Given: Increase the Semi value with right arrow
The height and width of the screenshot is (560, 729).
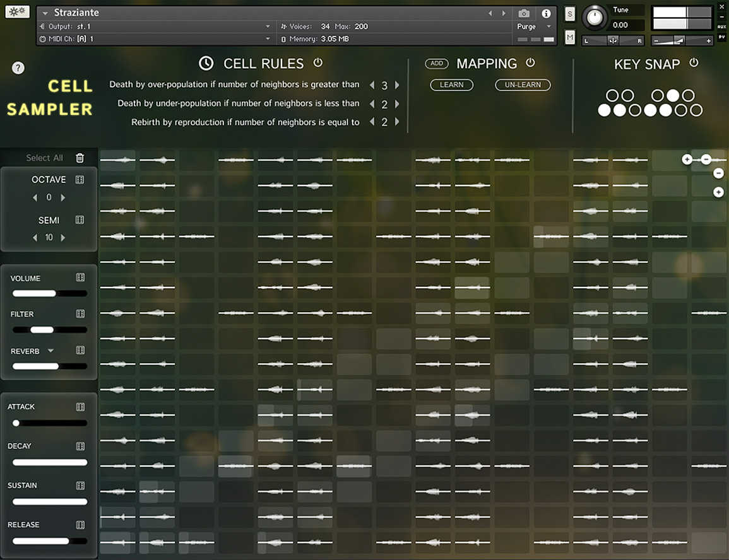Looking at the screenshot, I should point(63,238).
